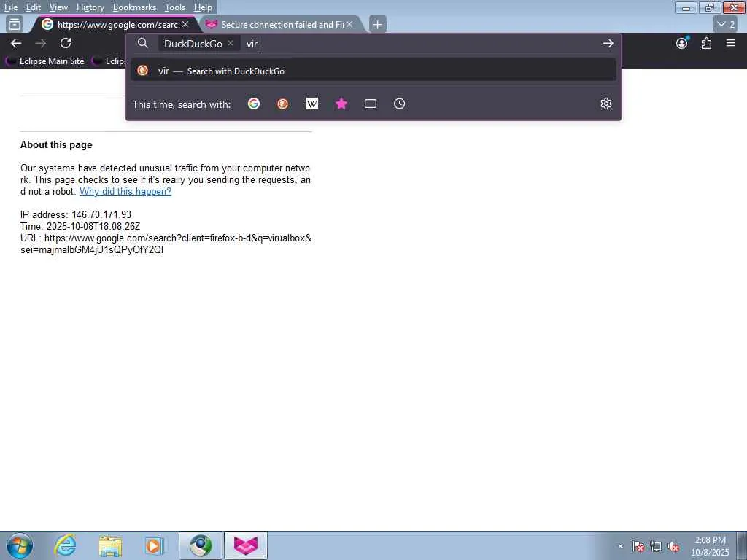
Task: Switch to the pink browser taskbar button
Action: coord(246,545)
